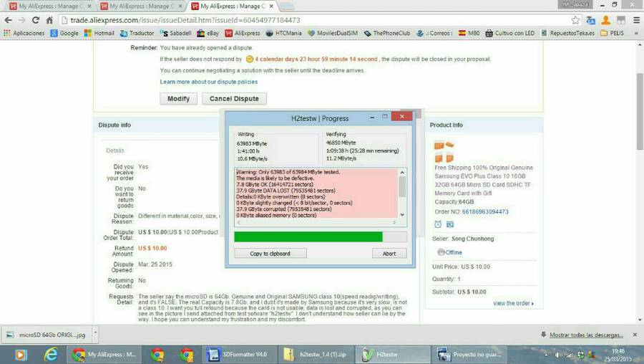Open the eBay bookmark
Viewport: 644px width, 364px height.
click(208, 33)
